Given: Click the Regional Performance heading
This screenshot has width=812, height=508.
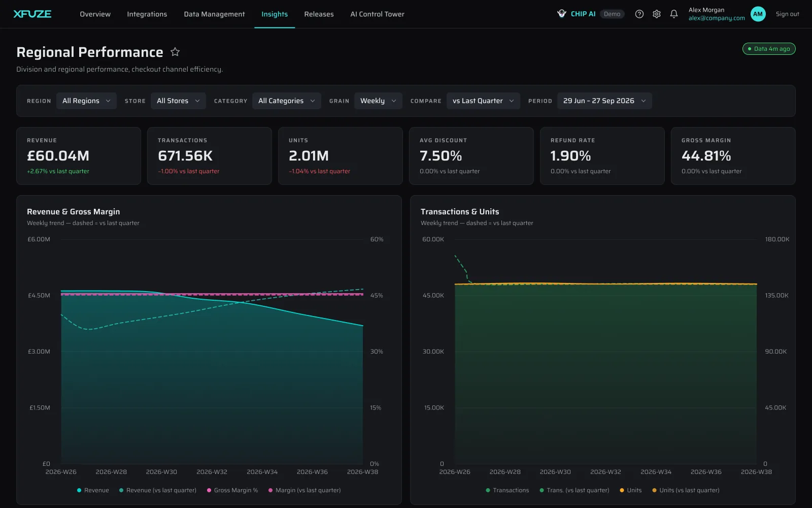Looking at the screenshot, I should click(x=90, y=52).
